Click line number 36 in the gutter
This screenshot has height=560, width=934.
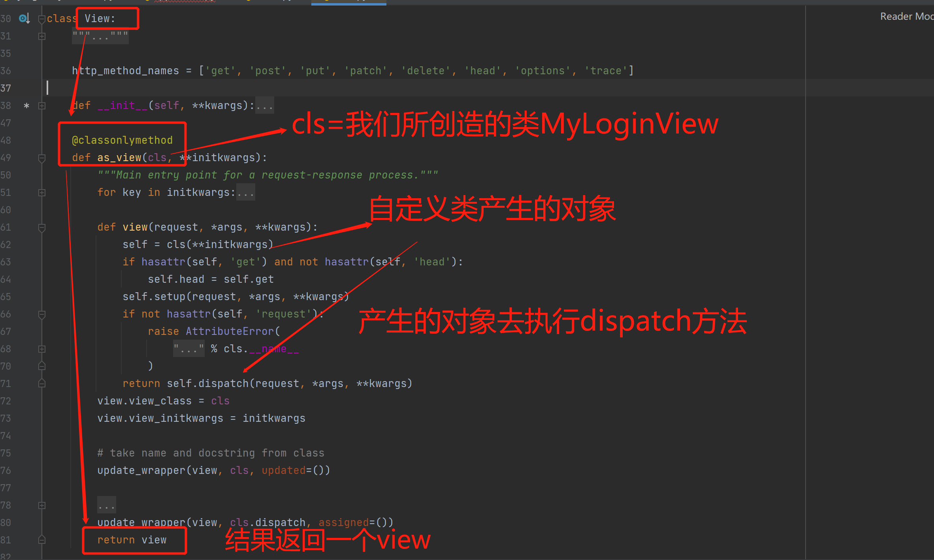(6, 71)
